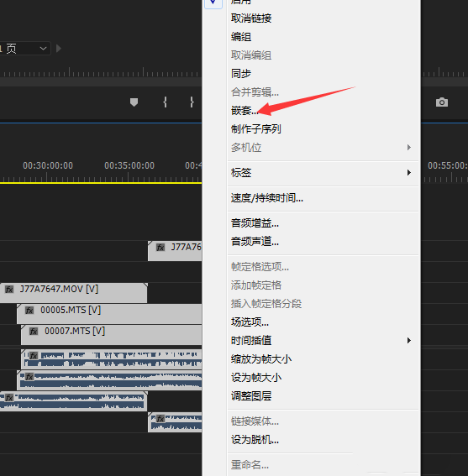The height and width of the screenshot is (476, 468).
Task: Click fx badge on J77A7647.MOV clip
Action: click(x=9, y=290)
